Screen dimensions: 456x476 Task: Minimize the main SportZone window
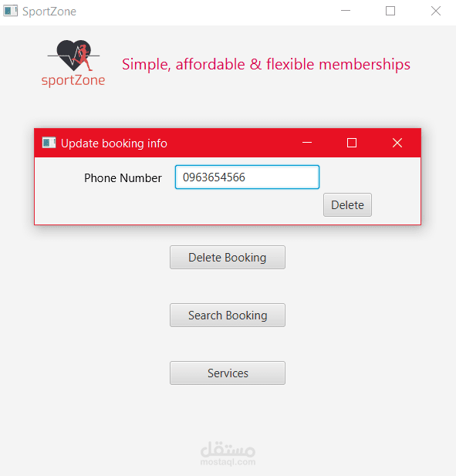click(x=346, y=11)
